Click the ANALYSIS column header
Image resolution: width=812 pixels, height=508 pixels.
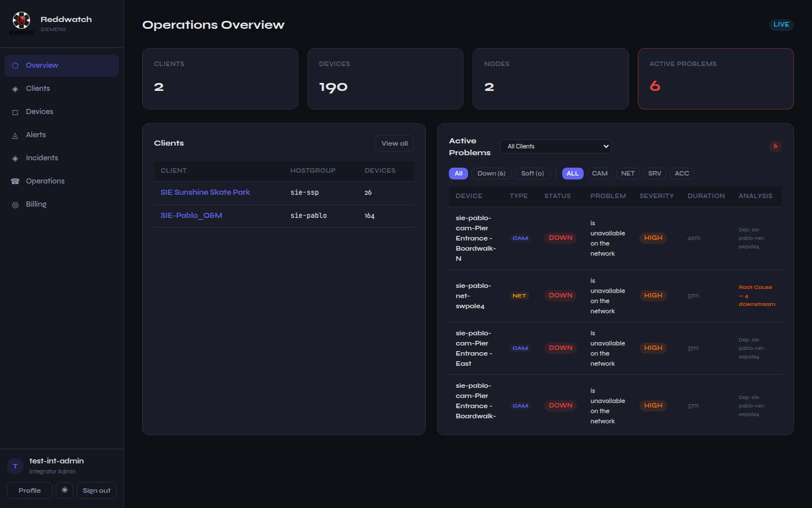[756, 196]
